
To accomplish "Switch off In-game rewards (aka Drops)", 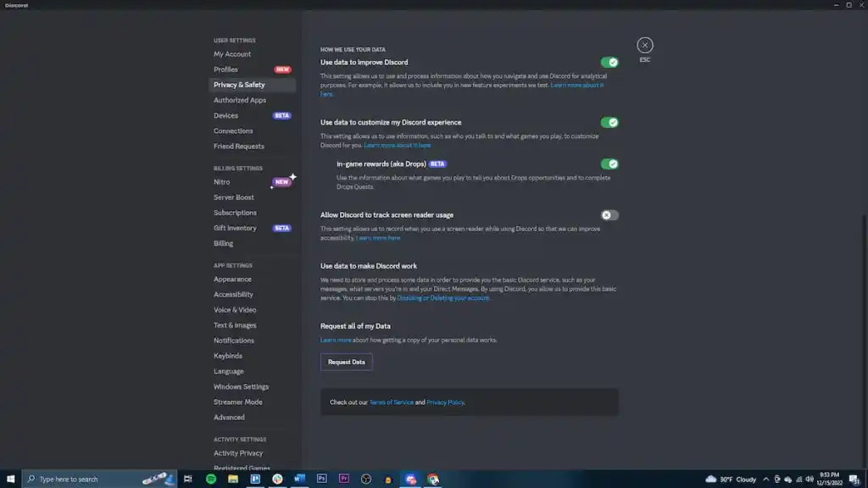I will pyautogui.click(x=609, y=164).
